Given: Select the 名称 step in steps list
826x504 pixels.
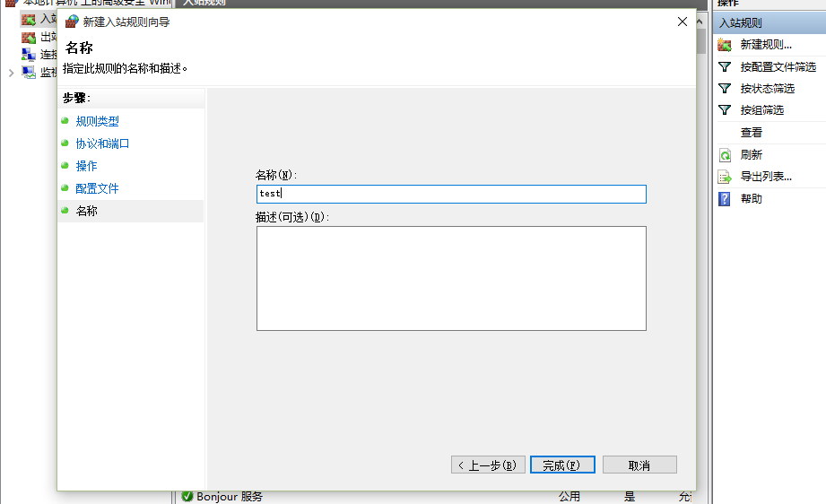Looking at the screenshot, I should [x=131, y=211].
